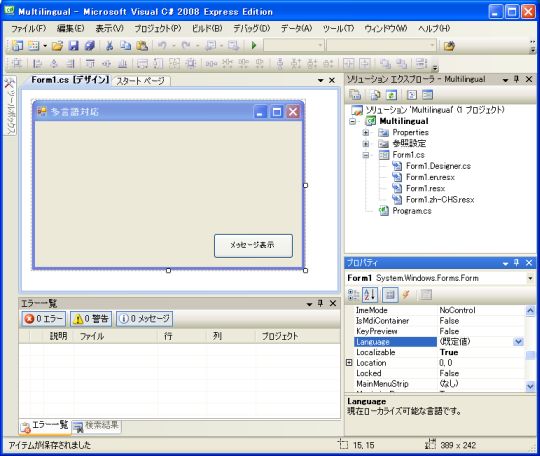
Task: Switch properties to alphabetical sort
Action: coord(370,295)
